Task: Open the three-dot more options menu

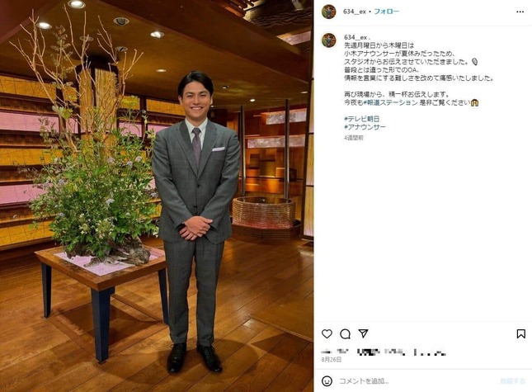Action: (x=520, y=12)
